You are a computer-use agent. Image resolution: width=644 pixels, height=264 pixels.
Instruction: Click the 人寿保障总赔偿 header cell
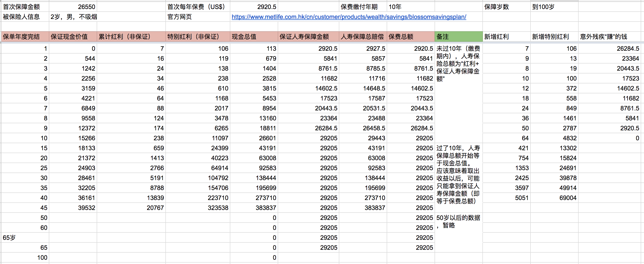click(x=363, y=37)
